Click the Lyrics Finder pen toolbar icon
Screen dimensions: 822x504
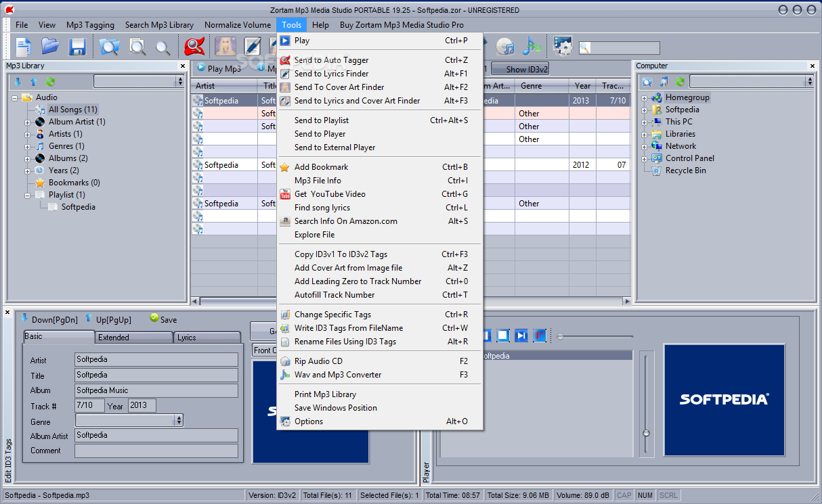253,46
